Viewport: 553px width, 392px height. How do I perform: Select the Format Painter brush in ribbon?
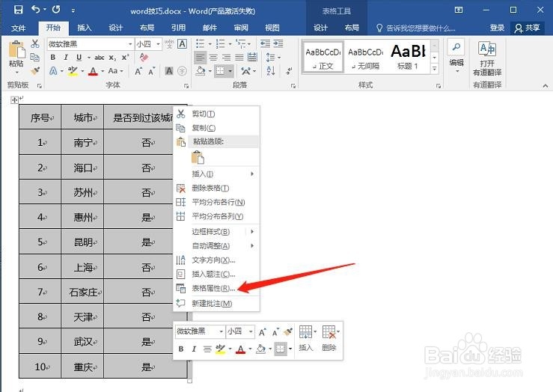(x=35, y=71)
